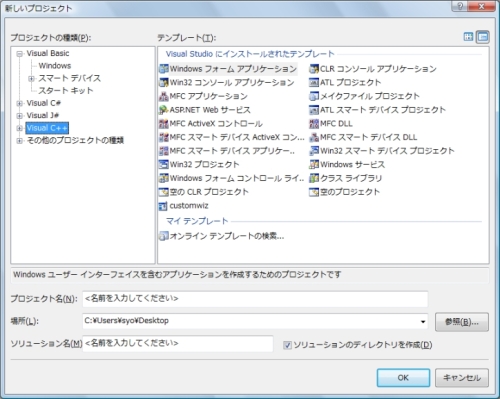Collapse the Visual Basic tree node

pos(20,54)
